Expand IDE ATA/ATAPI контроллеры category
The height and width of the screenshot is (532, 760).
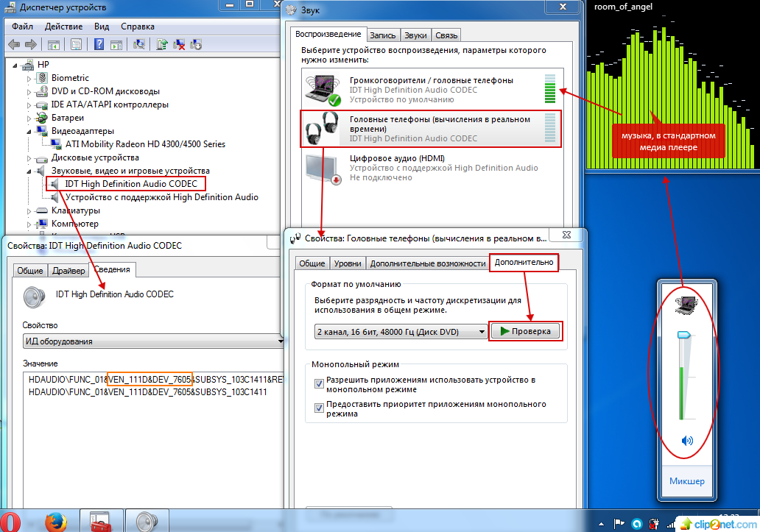coord(29,105)
